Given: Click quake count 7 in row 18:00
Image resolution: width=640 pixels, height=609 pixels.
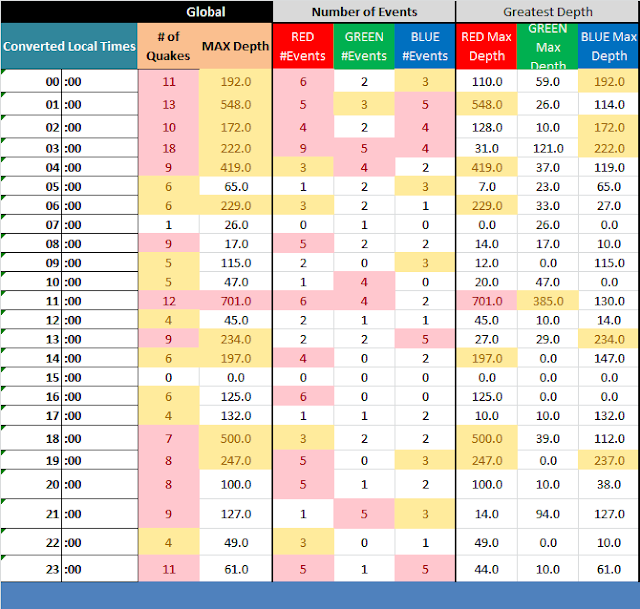Looking at the screenshot, I should (168, 438).
